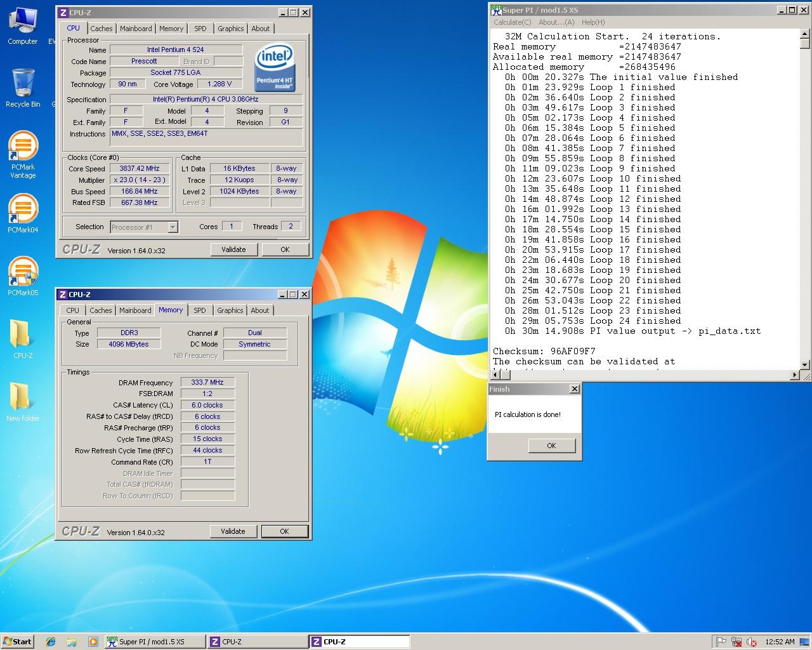Click muted volume tray icon
Screen dimensions: 812x650
point(752,642)
